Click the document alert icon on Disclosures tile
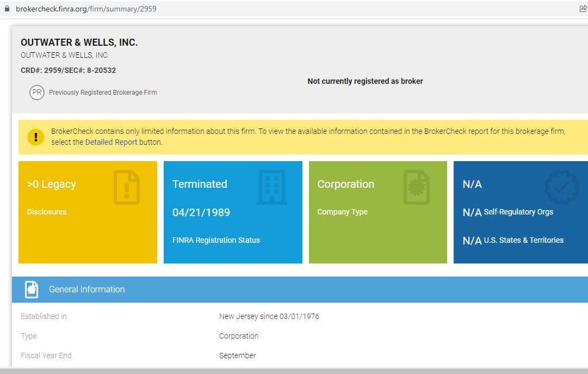This screenshot has width=588, height=374. pos(126,188)
